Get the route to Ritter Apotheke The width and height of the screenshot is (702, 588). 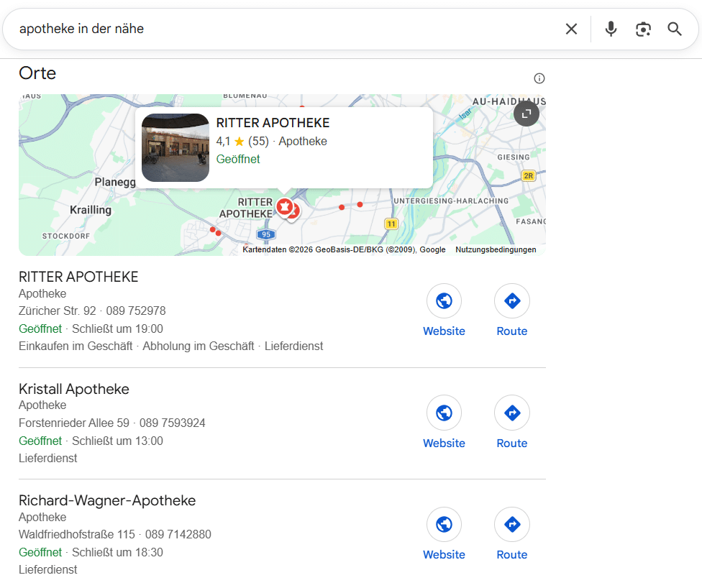click(512, 300)
